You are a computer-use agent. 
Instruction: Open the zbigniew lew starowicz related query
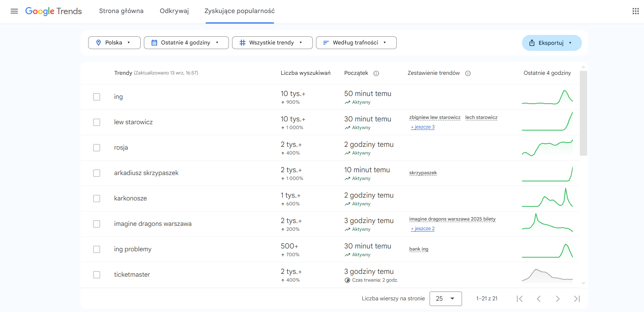click(x=435, y=118)
